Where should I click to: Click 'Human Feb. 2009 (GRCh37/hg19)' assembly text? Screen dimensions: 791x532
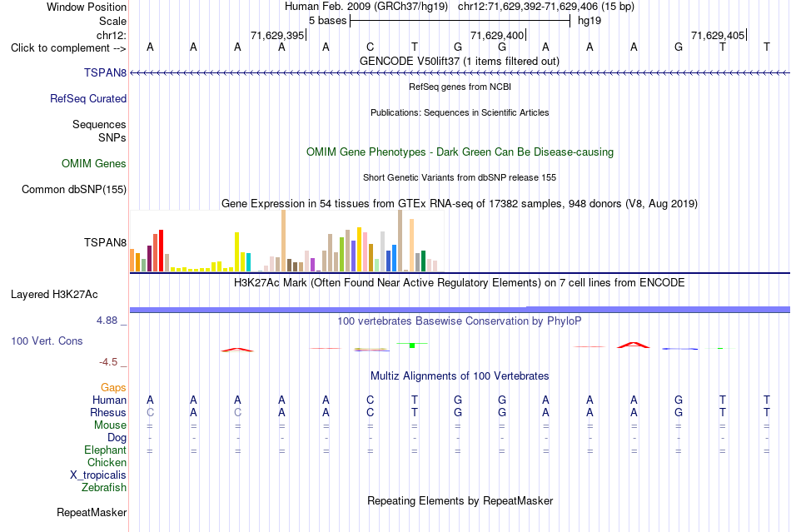[366, 7]
